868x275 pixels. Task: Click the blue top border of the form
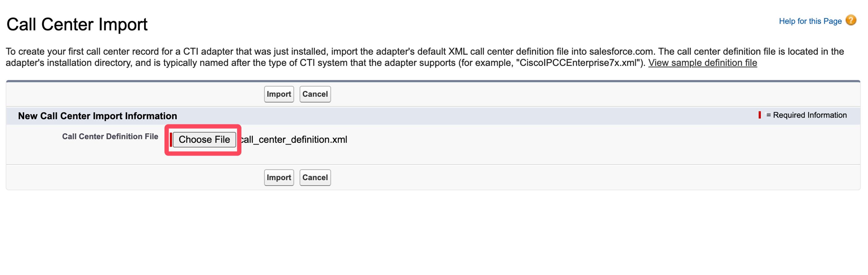pos(433,81)
